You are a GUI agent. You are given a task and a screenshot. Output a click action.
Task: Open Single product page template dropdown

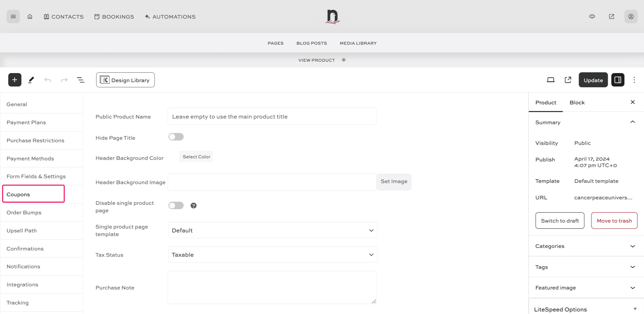272,230
